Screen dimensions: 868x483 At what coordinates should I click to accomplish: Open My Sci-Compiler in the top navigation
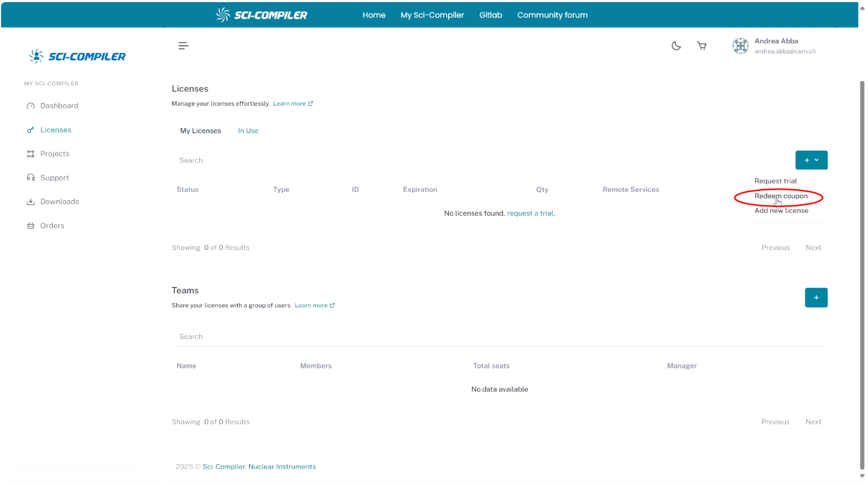pos(432,15)
